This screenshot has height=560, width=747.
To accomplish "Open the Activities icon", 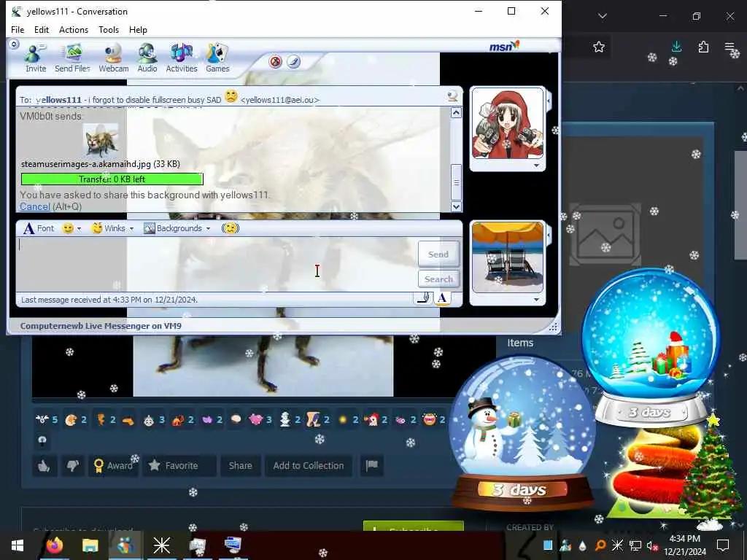I will tap(182, 58).
